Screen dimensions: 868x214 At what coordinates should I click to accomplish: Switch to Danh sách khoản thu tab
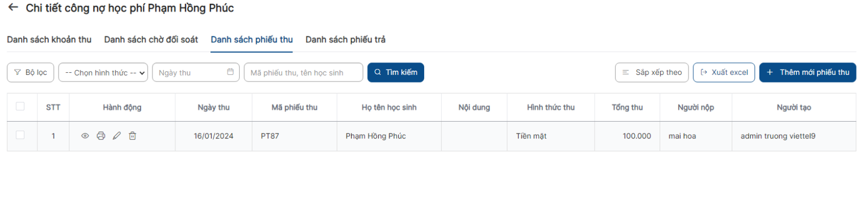49,40
